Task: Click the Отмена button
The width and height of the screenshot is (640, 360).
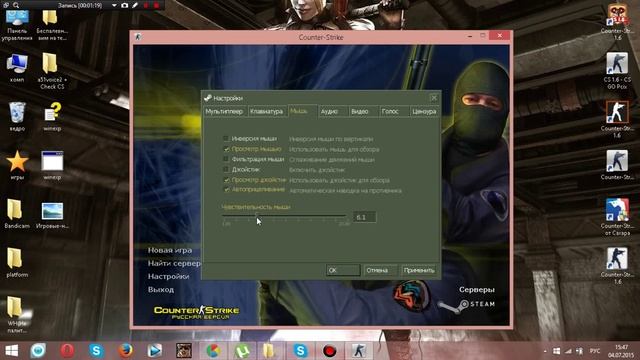Action: pos(380,270)
